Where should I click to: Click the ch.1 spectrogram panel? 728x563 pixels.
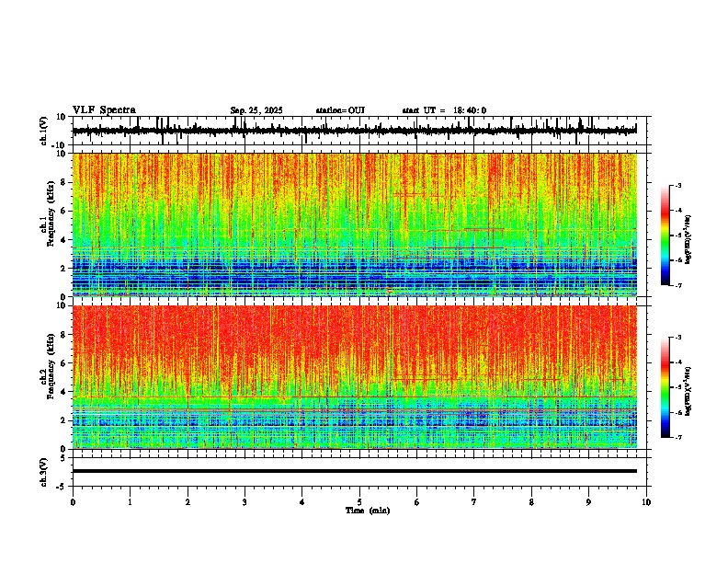(x=355, y=224)
